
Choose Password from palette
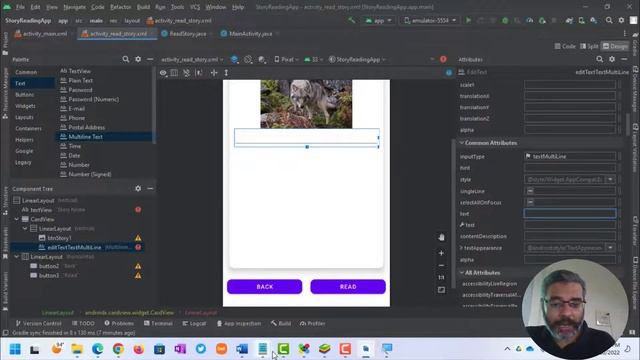[x=80, y=90]
